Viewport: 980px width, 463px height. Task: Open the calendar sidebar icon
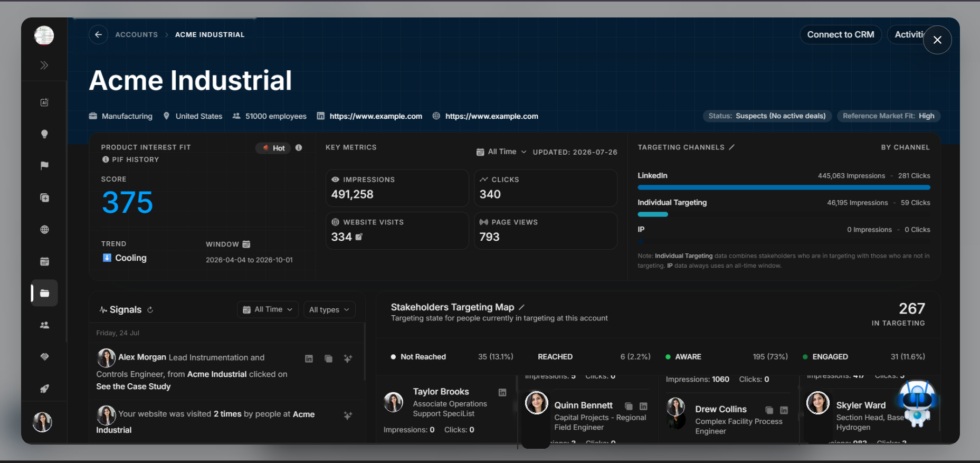click(44, 261)
